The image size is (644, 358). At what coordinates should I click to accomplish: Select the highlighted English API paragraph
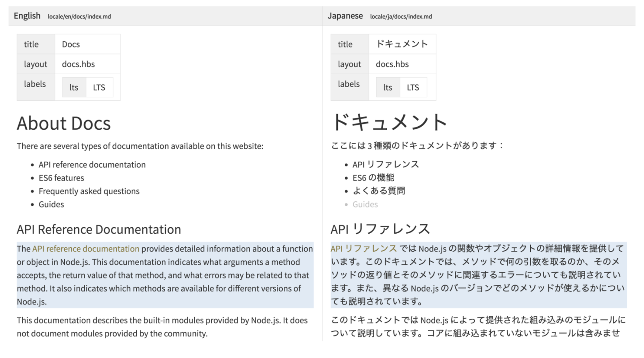tap(165, 275)
